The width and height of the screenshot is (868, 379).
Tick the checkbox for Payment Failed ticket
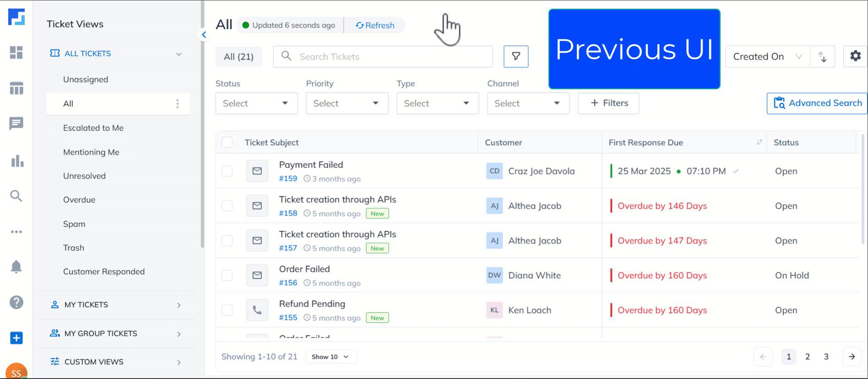pos(227,171)
